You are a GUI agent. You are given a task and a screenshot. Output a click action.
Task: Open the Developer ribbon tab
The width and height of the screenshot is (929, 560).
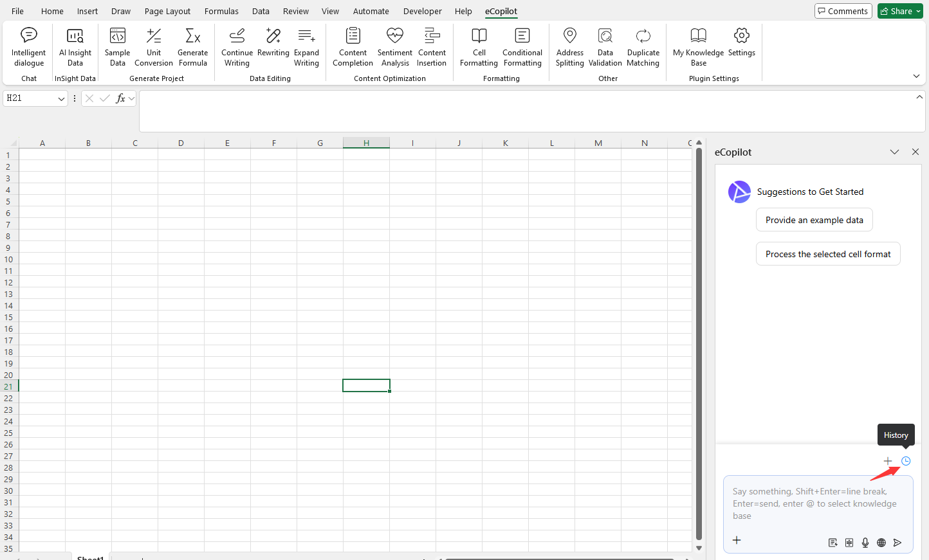(422, 11)
